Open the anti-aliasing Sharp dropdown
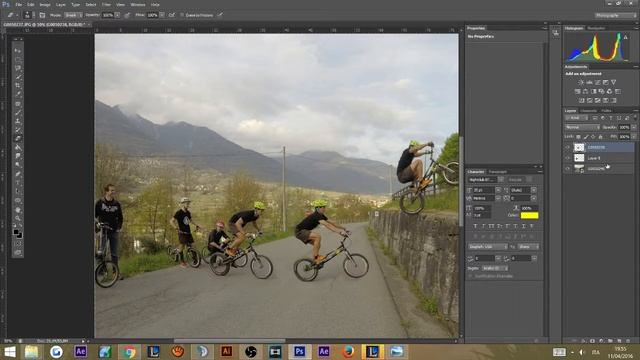This screenshot has width=640, height=360. coord(528,247)
